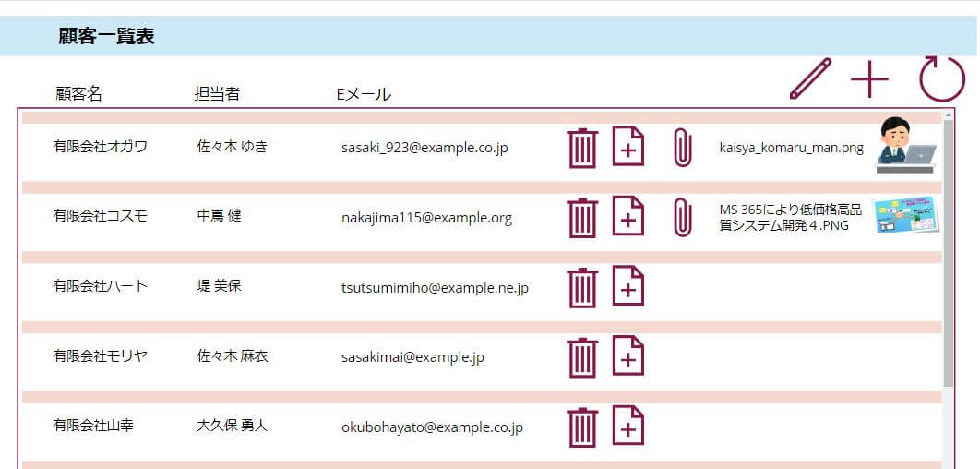Click email nakajima115@example.org
This screenshot has width=980, height=469.
coord(427,218)
